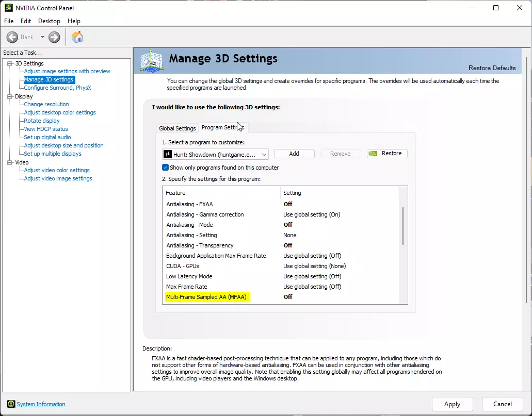Open Set up multiple displays

click(53, 154)
